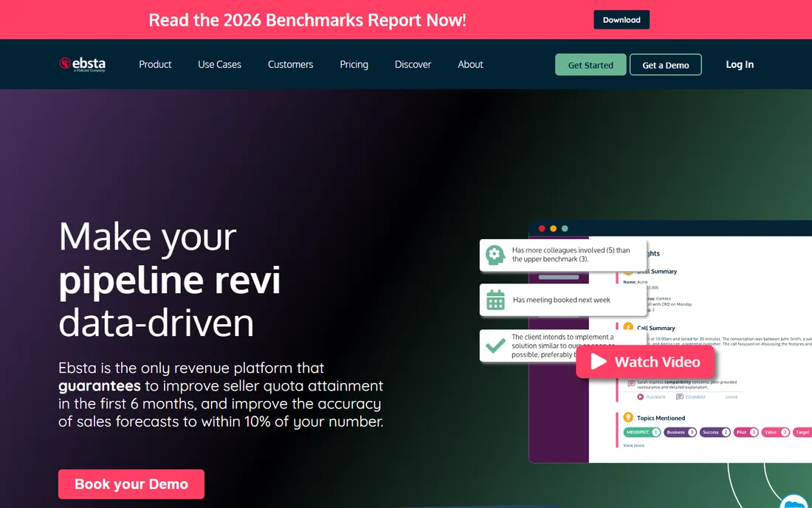Open the Log In link
This screenshot has height=508, width=812.
tap(740, 64)
